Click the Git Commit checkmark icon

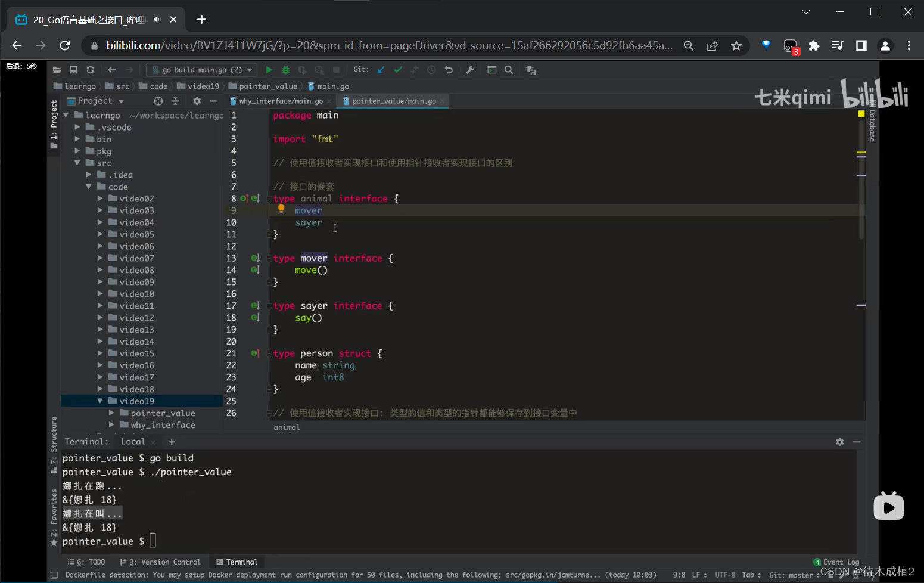point(398,70)
